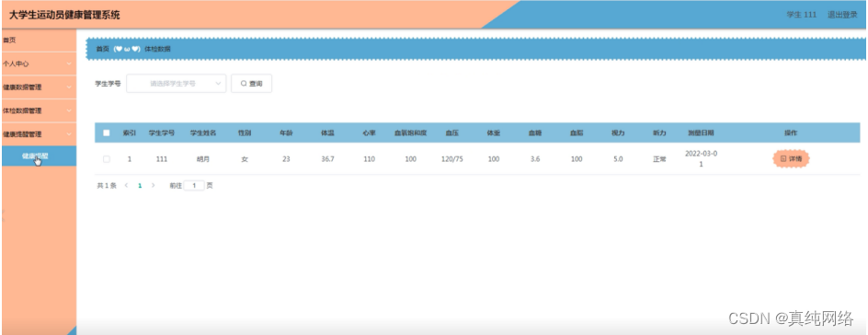Click age value 23
The height and width of the screenshot is (335, 868).
click(x=286, y=159)
